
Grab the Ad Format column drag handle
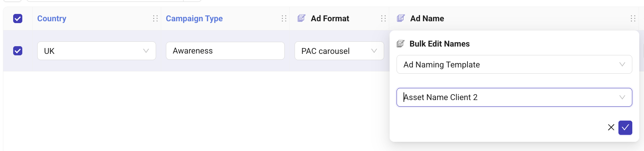coord(383,18)
